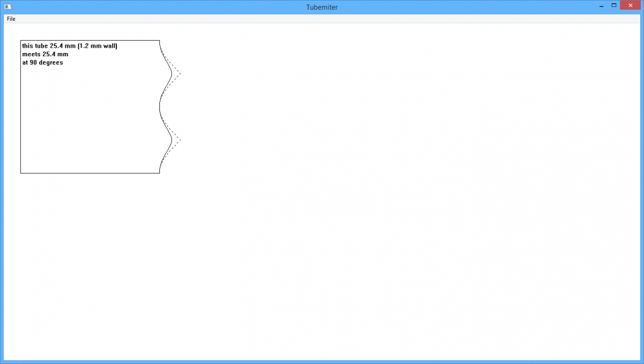Click the middle valley of the miter curve
Image resolution: width=644 pixels, height=364 pixels.
[160, 107]
